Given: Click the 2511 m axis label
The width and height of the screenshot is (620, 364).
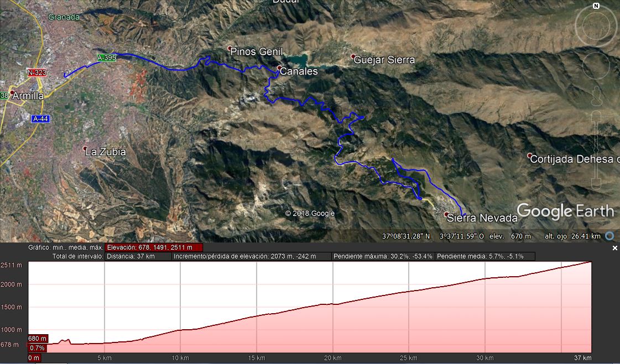Looking at the screenshot, I should click(x=11, y=265).
